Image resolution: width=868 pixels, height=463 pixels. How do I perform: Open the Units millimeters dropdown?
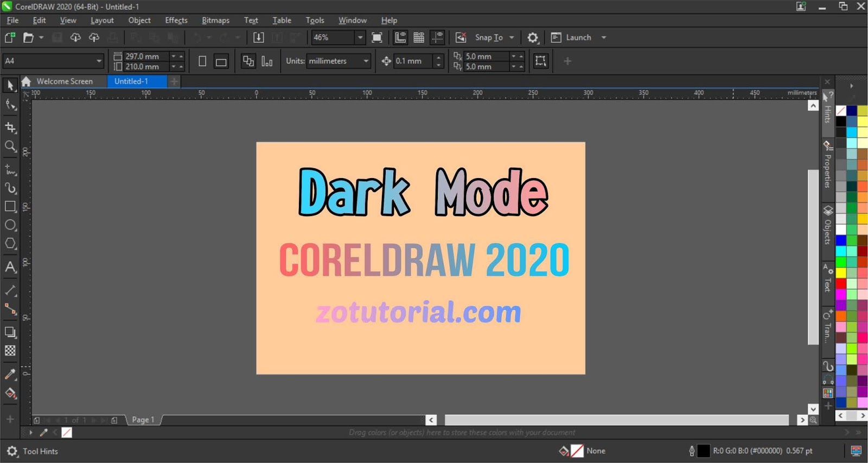tap(366, 61)
